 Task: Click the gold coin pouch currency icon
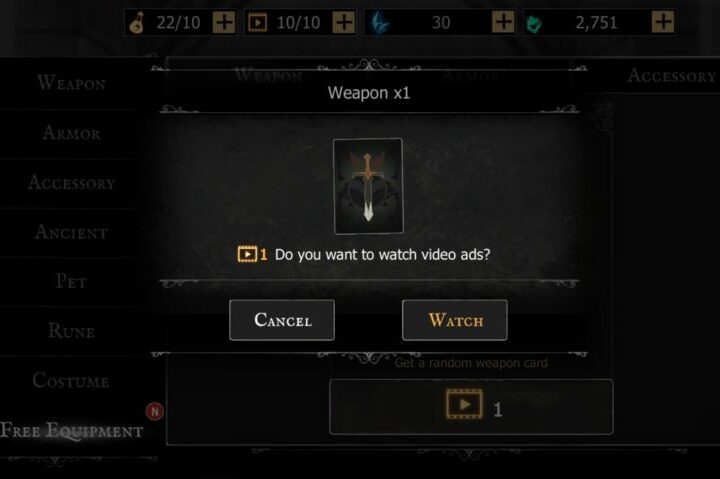click(x=137, y=23)
